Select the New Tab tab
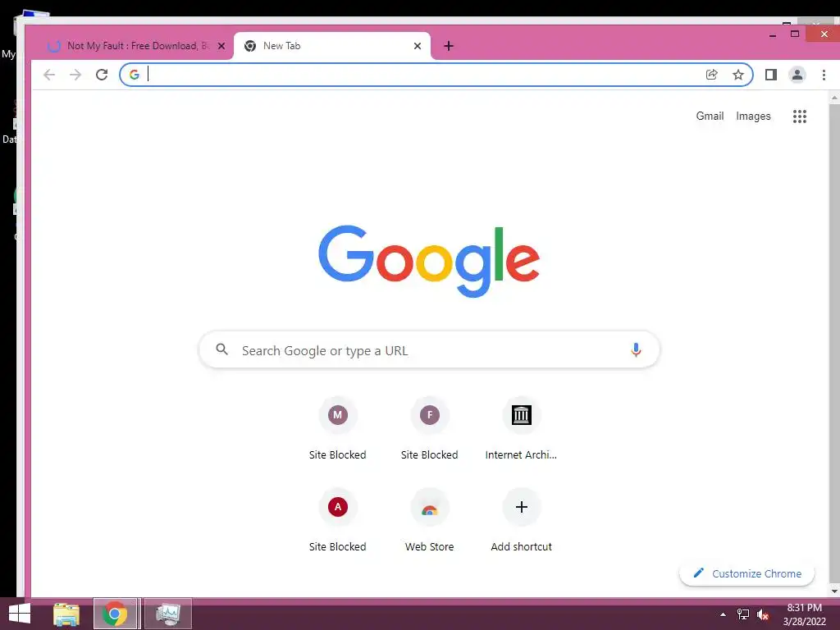The image size is (840, 630). (x=332, y=46)
